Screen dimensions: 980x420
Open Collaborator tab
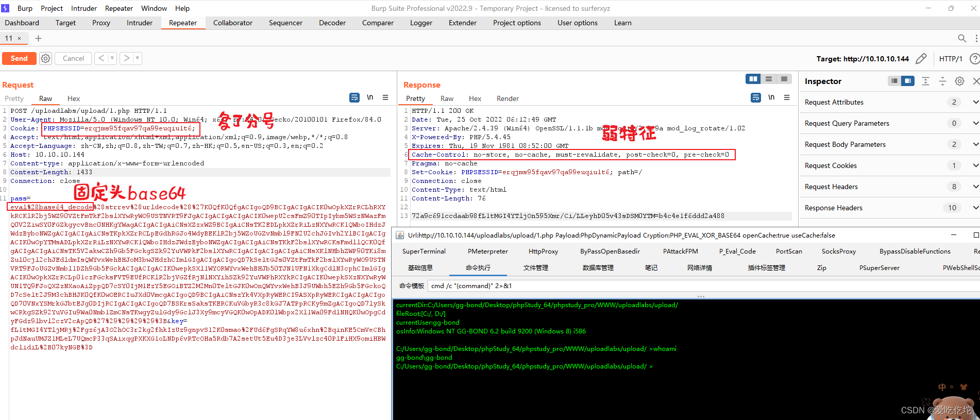233,23
